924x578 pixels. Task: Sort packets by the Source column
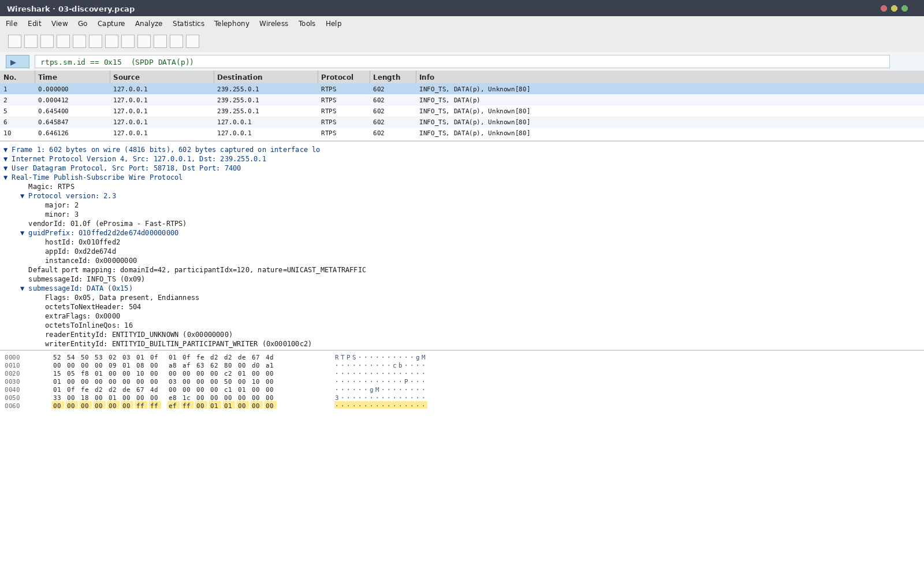(x=162, y=77)
